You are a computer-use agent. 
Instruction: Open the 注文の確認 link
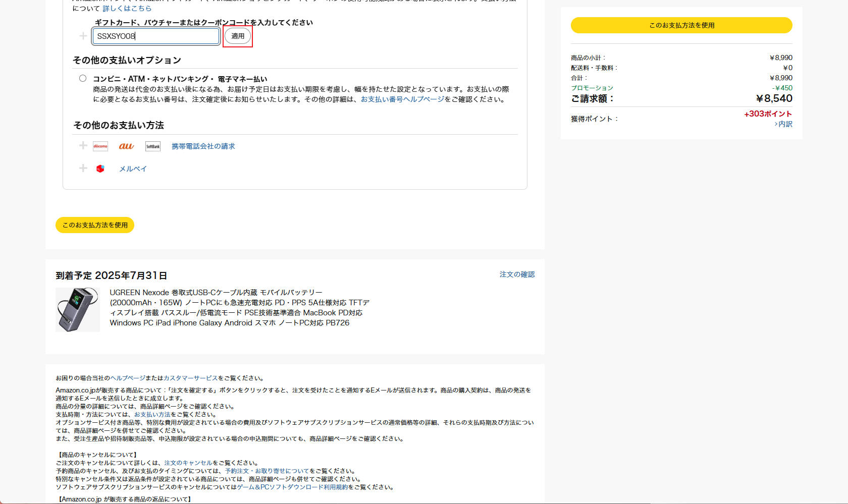(517, 274)
